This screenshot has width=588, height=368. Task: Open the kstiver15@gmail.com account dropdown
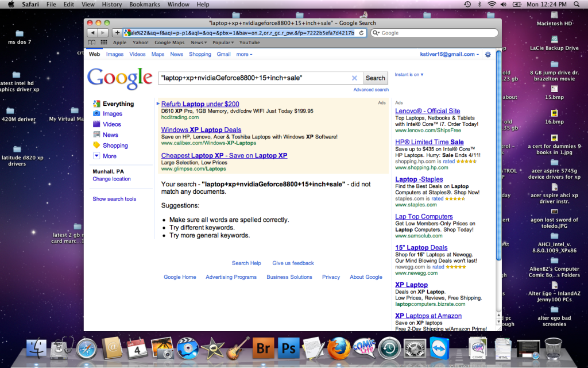[x=449, y=55]
